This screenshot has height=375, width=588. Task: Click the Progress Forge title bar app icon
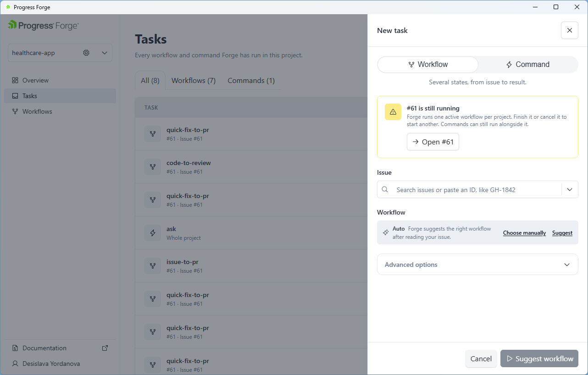tap(8, 7)
